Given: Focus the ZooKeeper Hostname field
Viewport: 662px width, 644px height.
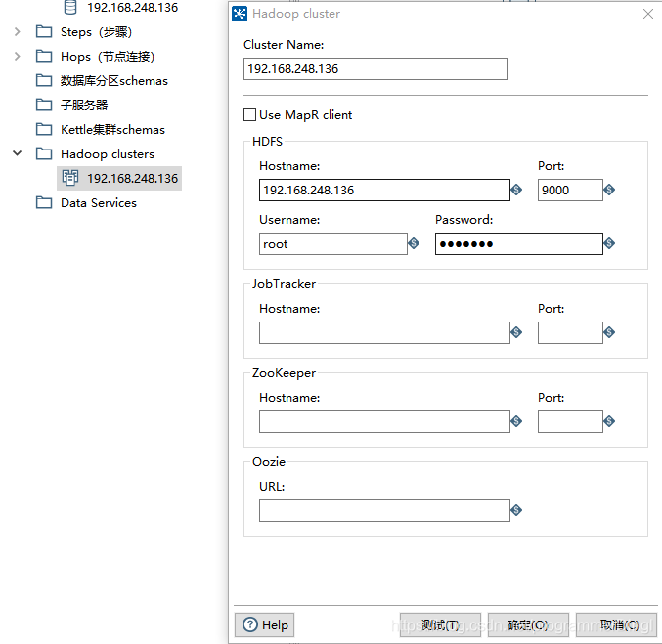Looking at the screenshot, I should pos(384,421).
